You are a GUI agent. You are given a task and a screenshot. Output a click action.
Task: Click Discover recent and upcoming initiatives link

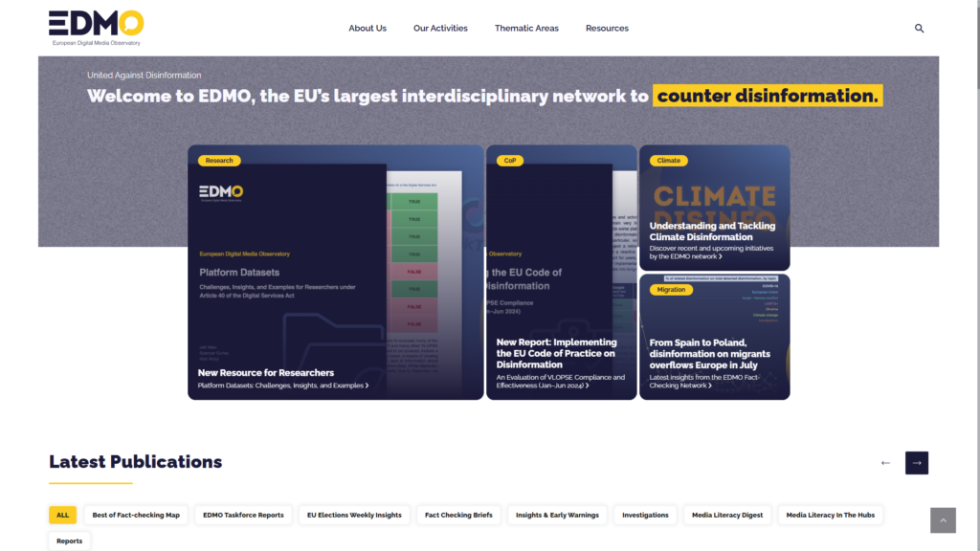point(711,253)
